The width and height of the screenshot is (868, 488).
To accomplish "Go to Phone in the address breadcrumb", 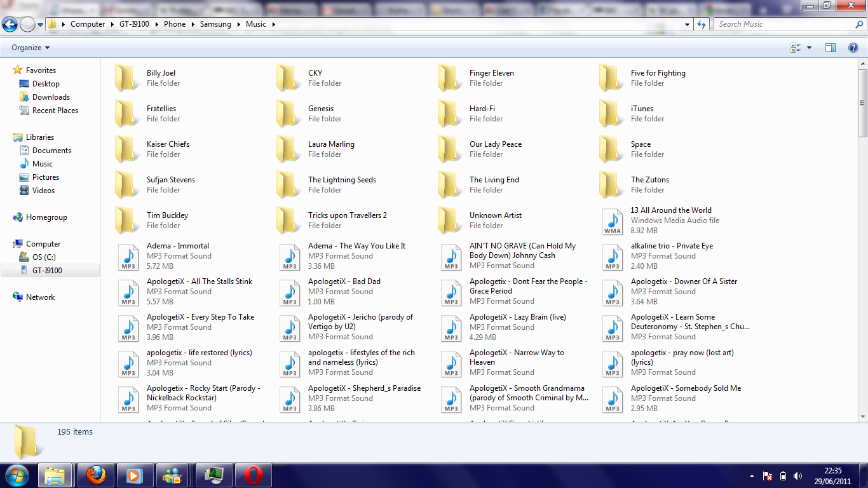I will coord(175,24).
